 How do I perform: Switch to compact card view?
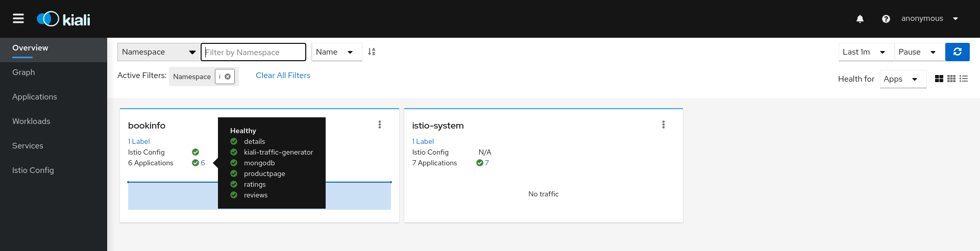(x=951, y=79)
